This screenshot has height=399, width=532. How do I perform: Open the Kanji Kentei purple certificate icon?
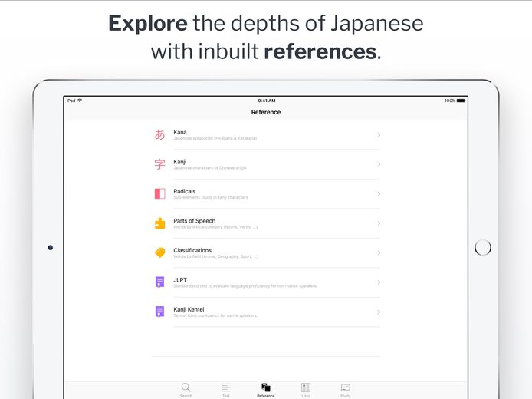pos(159,312)
